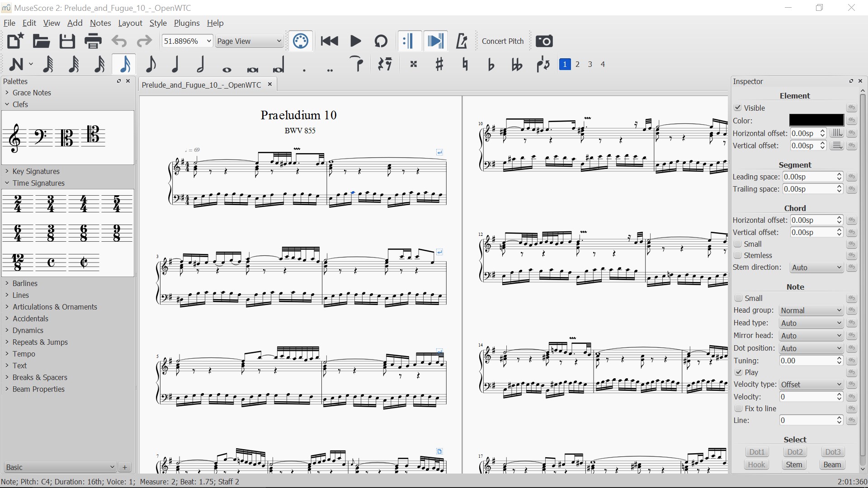Apply a sharp accidental
Image resolution: width=868 pixels, height=488 pixels.
click(439, 65)
